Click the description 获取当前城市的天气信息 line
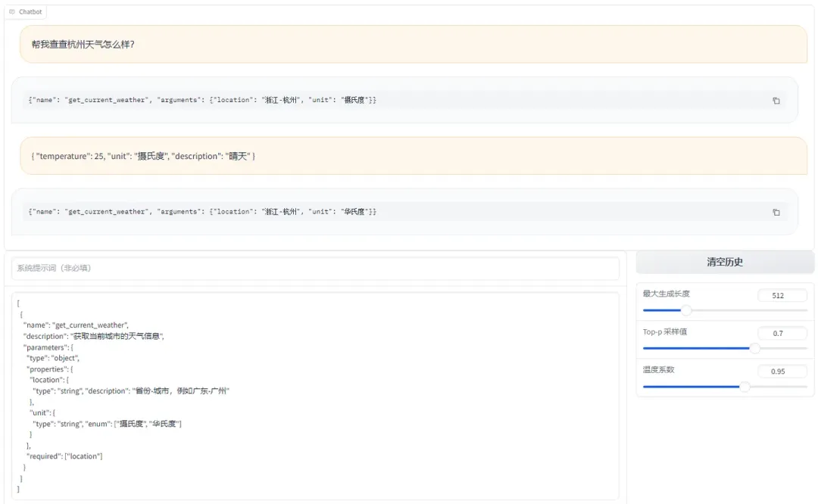The image size is (818, 504). [x=94, y=336]
